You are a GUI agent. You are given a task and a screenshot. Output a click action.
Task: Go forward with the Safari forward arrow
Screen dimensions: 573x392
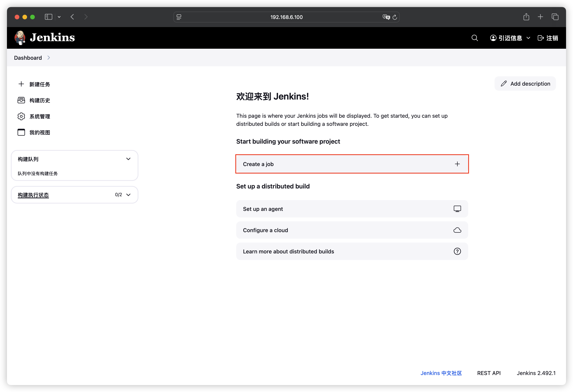tap(86, 17)
